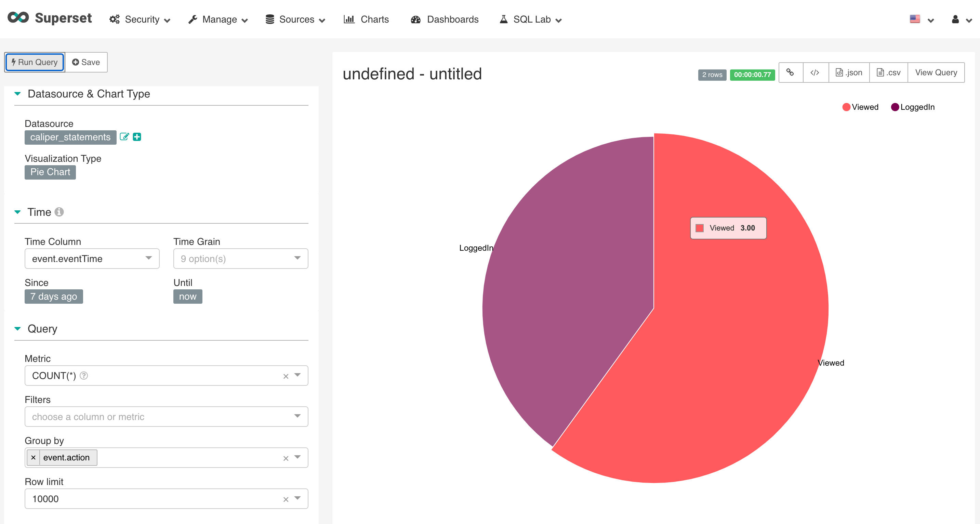Click the Superset infinity logo
980x524 pixels.
[x=18, y=18]
